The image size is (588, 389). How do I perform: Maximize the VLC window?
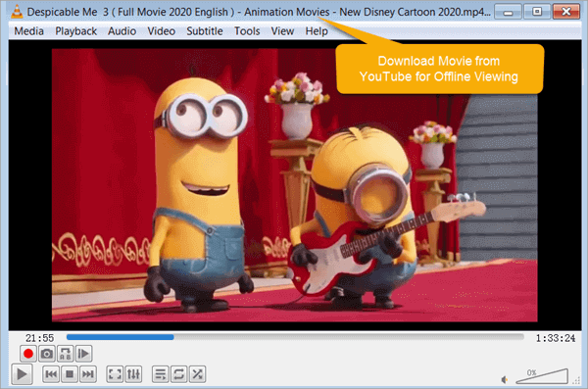tap(537, 12)
